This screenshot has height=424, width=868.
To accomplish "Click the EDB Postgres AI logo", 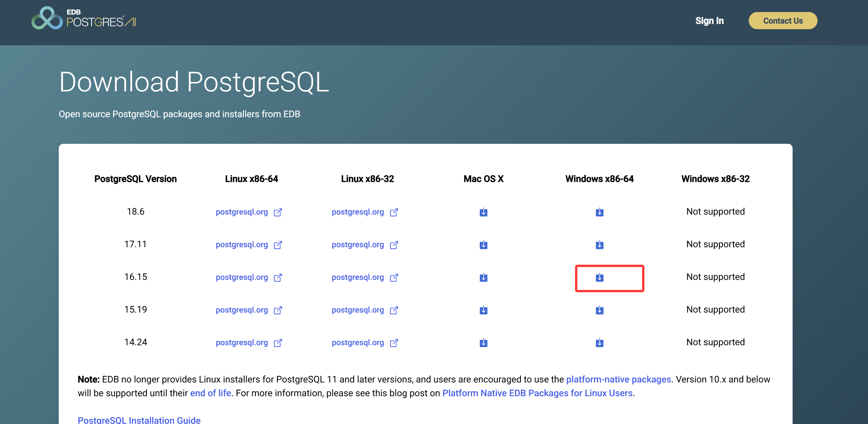I will [84, 18].
